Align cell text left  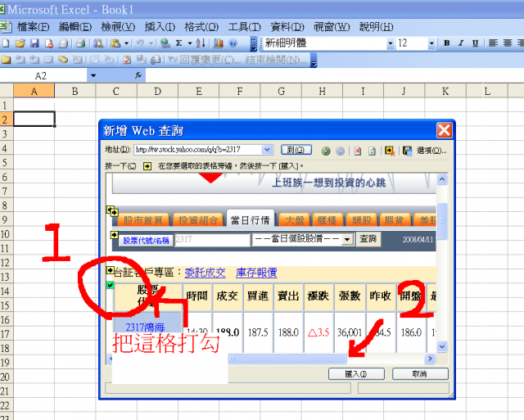[493, 43]
